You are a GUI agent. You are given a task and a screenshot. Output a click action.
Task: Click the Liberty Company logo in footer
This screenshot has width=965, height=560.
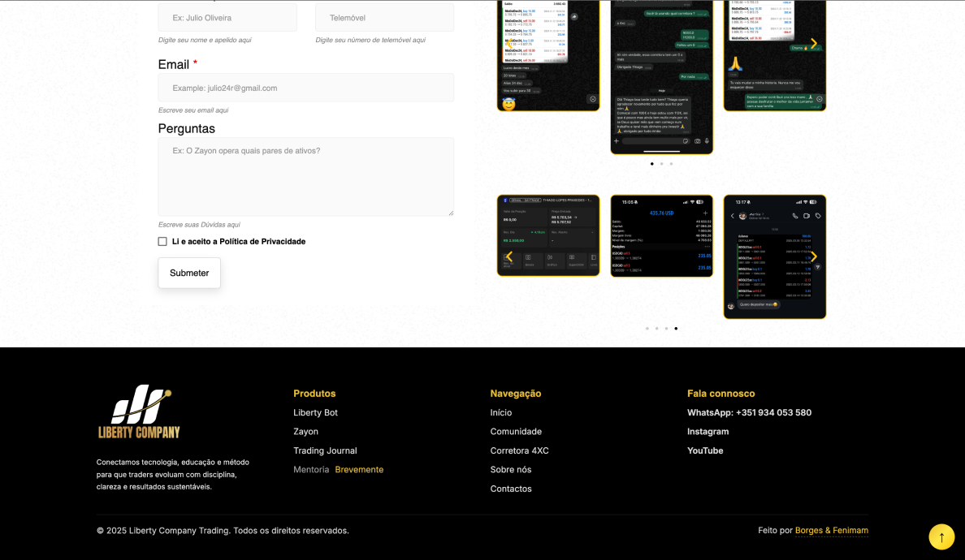coord(139,411)
